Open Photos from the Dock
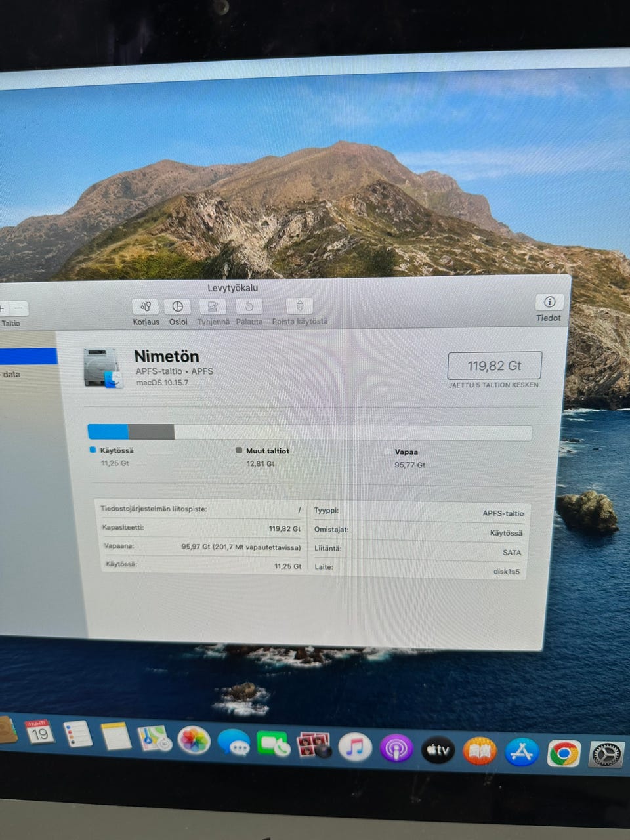The height and width of the screenshot is (840, 630). [194, 740]
